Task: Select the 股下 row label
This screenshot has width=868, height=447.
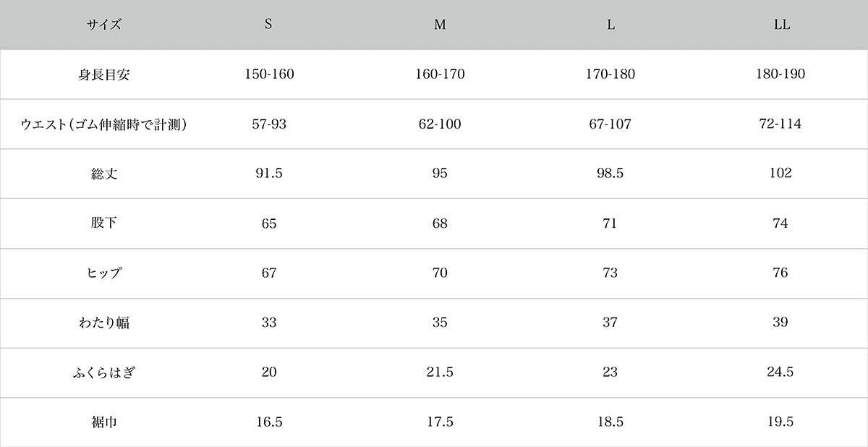Action: (x=106, y=223)
